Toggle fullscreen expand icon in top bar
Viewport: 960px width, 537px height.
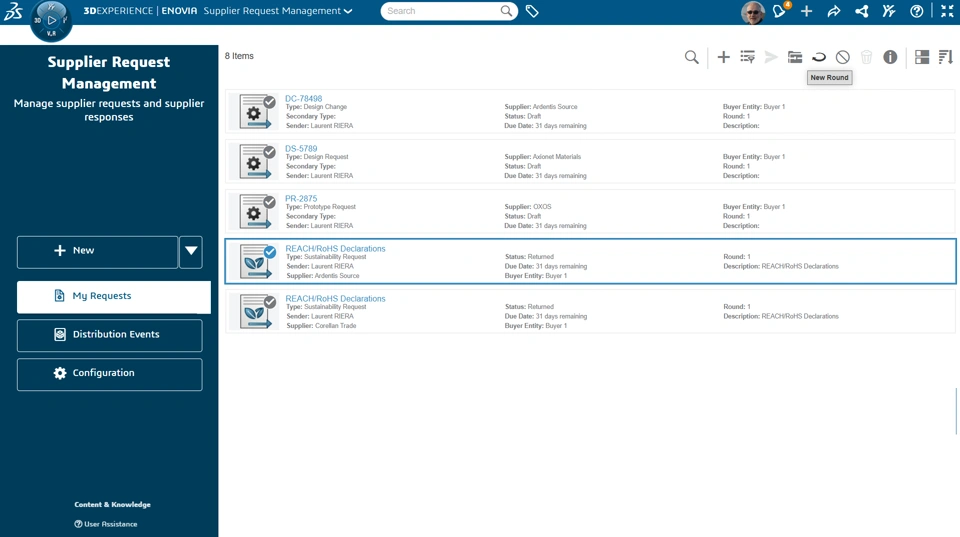click(947, 11)
